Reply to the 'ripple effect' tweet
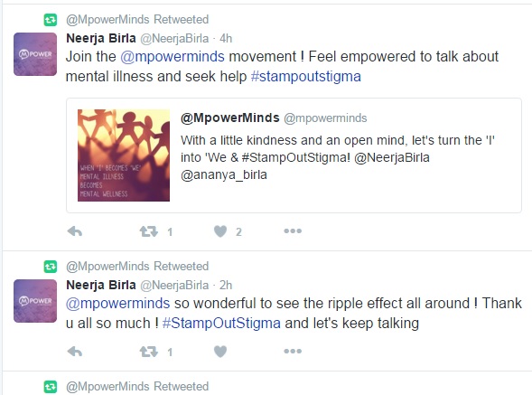The height and width of the screenshot is (395, 532). (75, 352)
